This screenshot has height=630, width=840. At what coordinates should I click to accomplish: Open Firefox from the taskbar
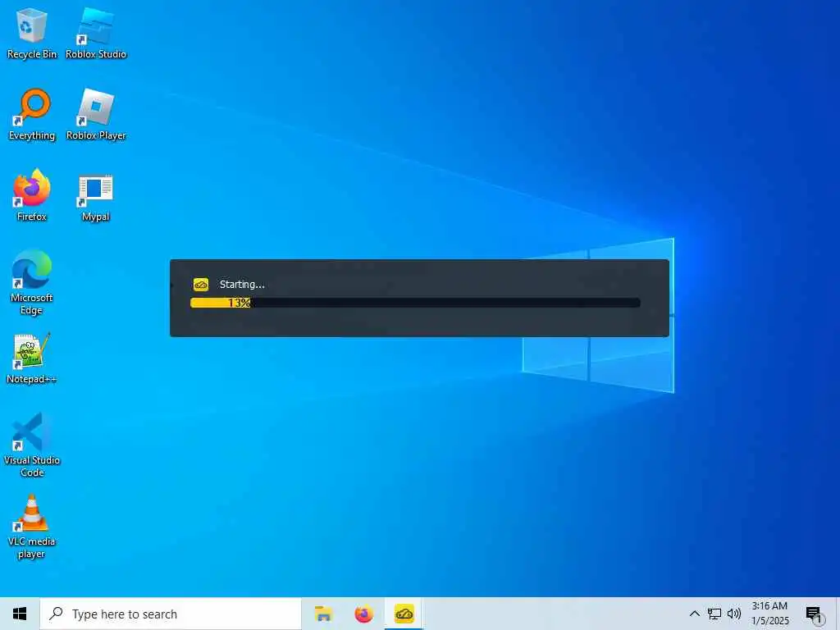click(363, 614)
